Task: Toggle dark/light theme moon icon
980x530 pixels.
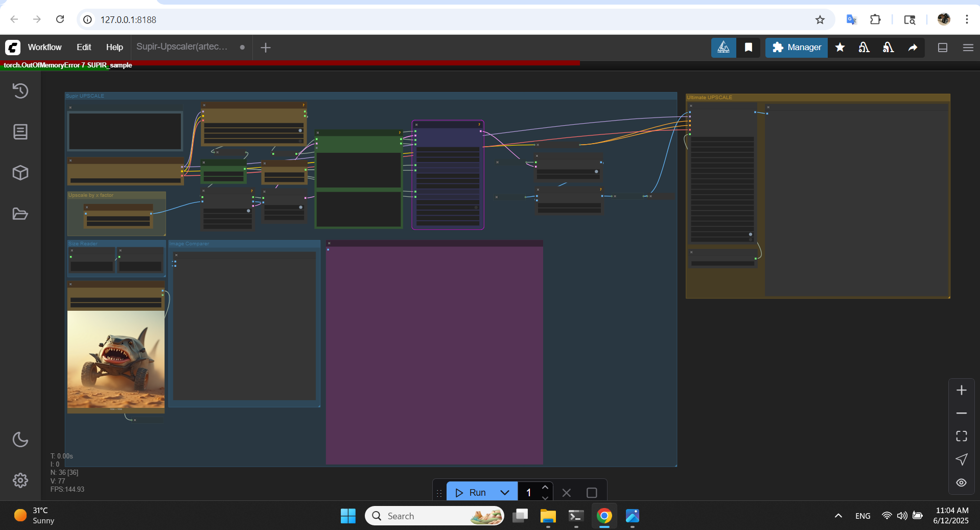Action: pos(20,440)
